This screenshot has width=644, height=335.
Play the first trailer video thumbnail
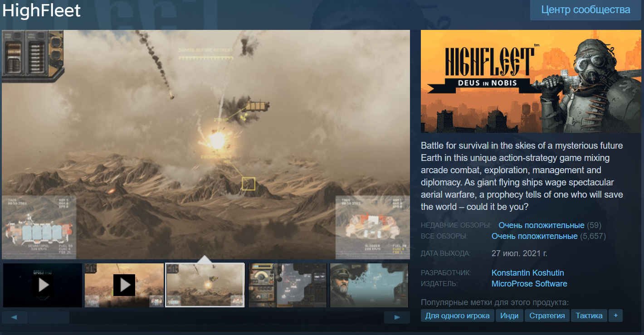(43, 285)
